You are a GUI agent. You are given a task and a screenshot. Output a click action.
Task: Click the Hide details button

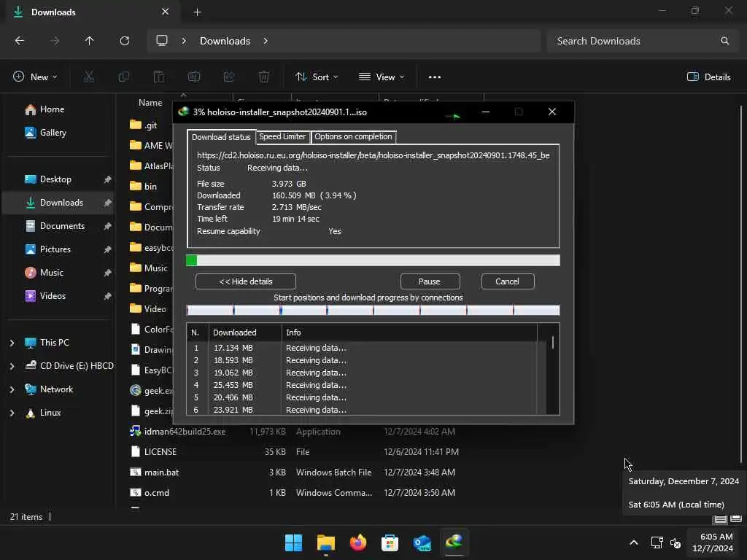245,281
